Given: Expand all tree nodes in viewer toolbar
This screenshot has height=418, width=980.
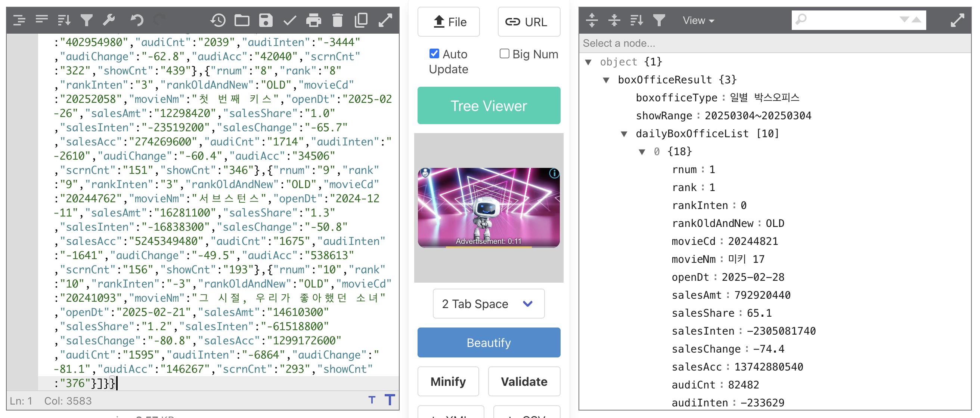Looking at the screenshot, I should pos(592,20).
